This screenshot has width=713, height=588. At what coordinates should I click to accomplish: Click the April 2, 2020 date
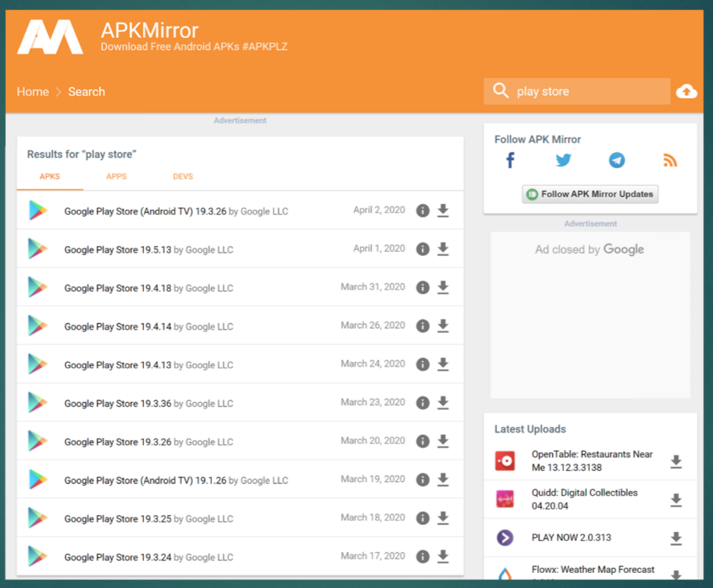pyautogui.click(x=379, y=210)
